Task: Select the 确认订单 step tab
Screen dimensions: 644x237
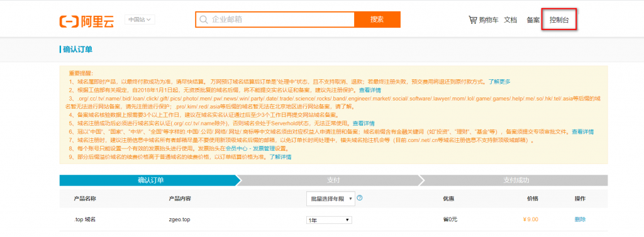Action: (x=151, y=180)
